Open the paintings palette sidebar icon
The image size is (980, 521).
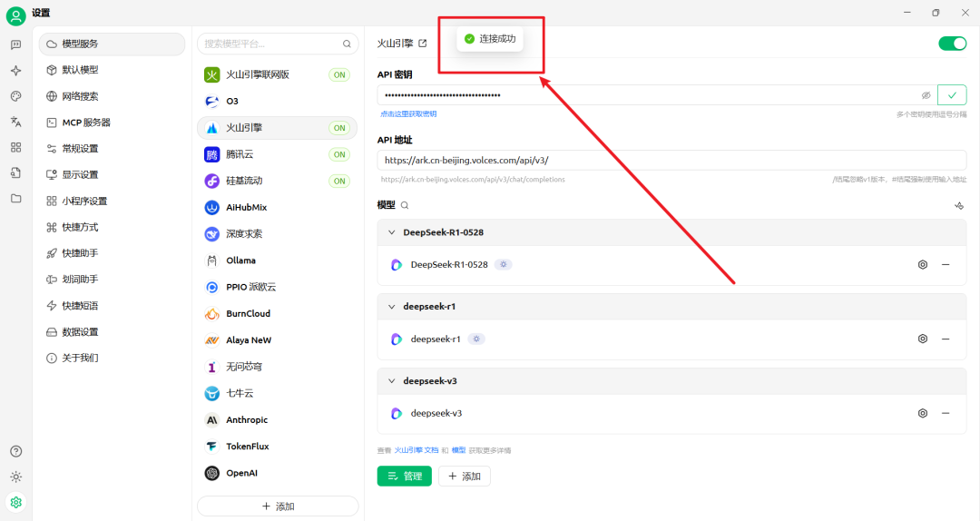(15, 96)
